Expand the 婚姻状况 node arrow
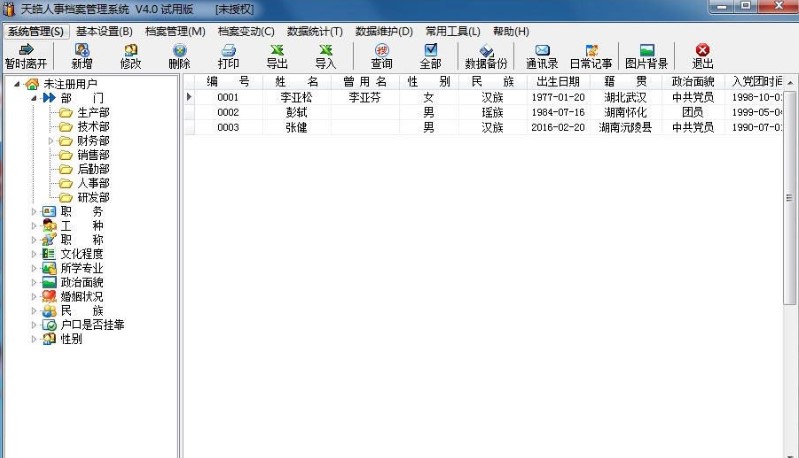This screenshot has height=458, width=799. pyautogui.click(x=34, y=297)
